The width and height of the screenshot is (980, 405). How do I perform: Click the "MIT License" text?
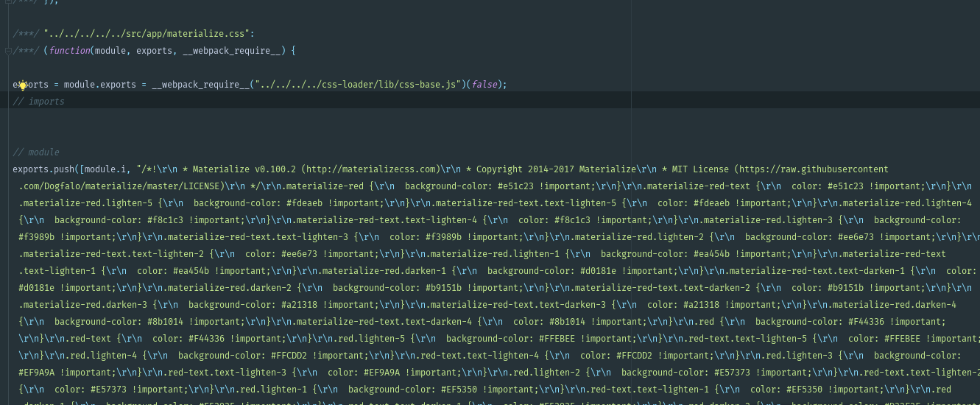698,169
